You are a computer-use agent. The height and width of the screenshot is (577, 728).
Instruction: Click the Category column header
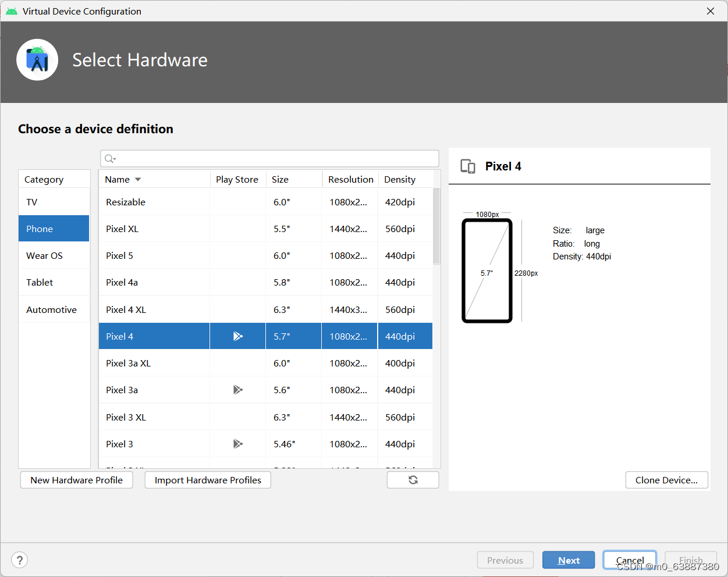pos(54,179)
